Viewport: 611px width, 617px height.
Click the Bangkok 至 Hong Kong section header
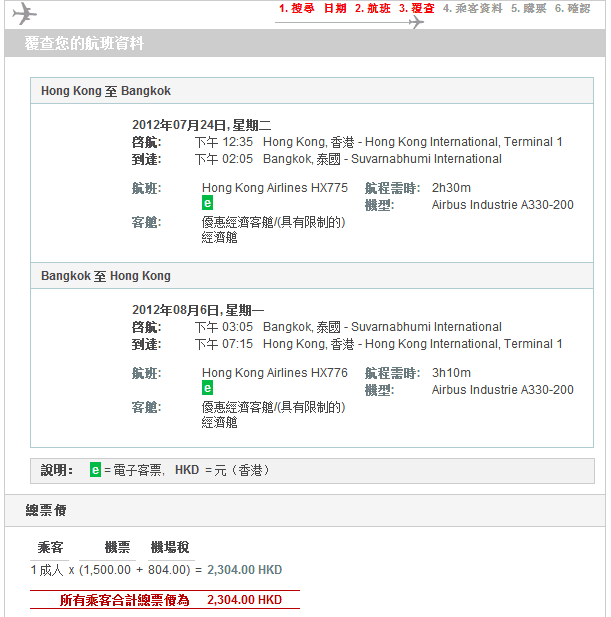pos(106,276)
